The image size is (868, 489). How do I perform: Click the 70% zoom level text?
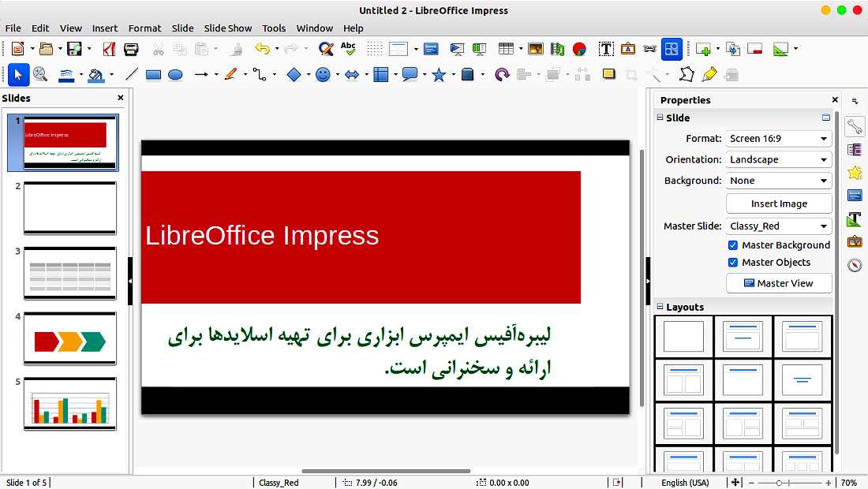(x=848, y=483)
